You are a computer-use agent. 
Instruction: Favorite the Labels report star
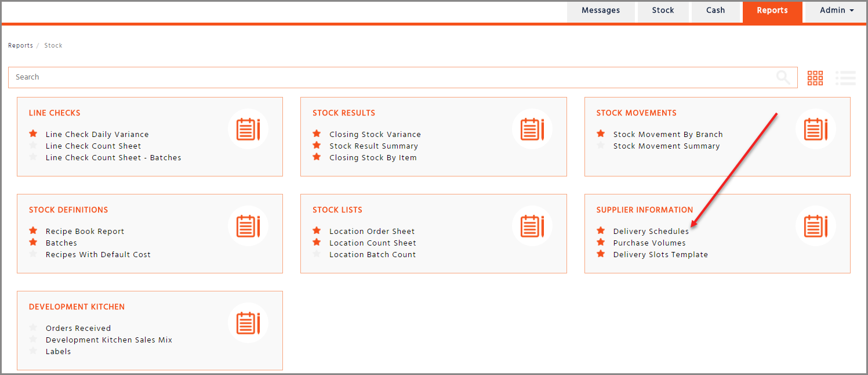pos(33,351)
